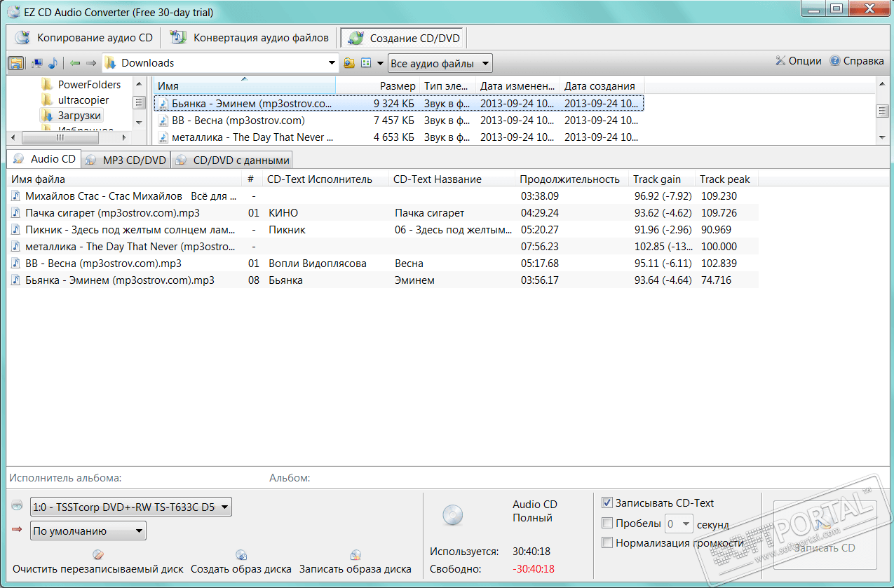Viewport: 894px width, 588px height.
Task: Click the music icon of Михайлов Стас track
Action: (16, 196)
